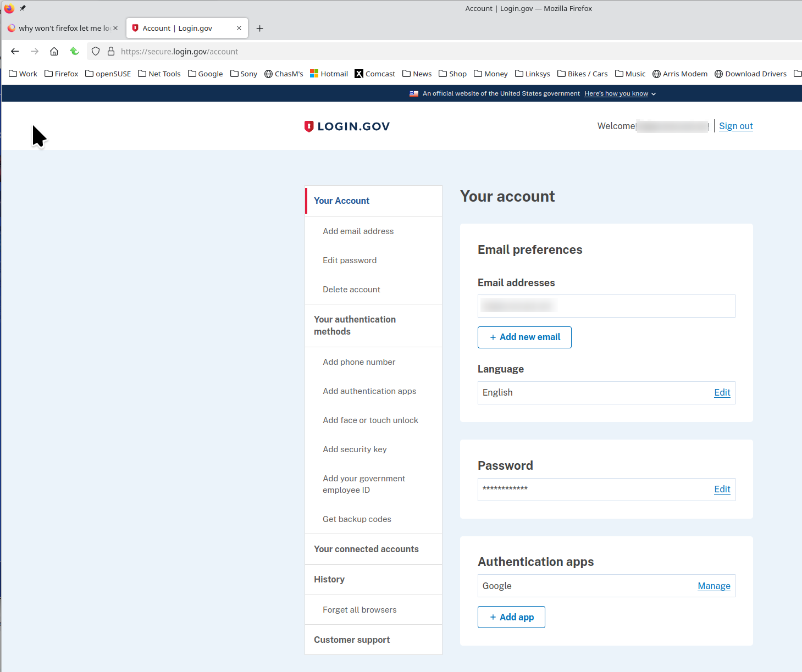Click the forward navigation arrow

point(35,51)
